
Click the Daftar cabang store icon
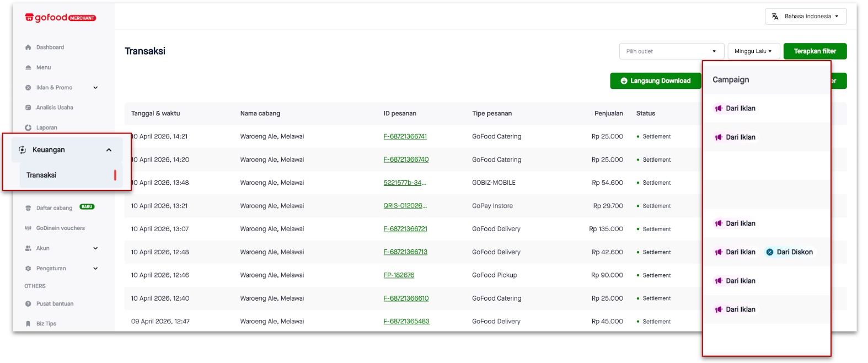click(28, 208)
